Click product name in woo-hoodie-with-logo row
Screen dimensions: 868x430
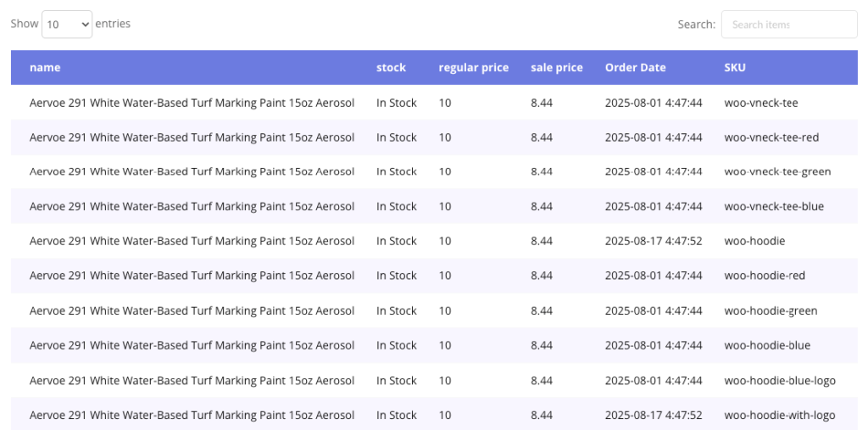coord(192,415)
